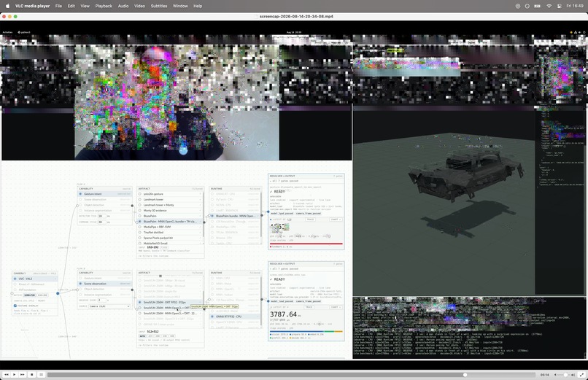Click the round clock-style menu bar icon
588x380 pixels.
527,6
